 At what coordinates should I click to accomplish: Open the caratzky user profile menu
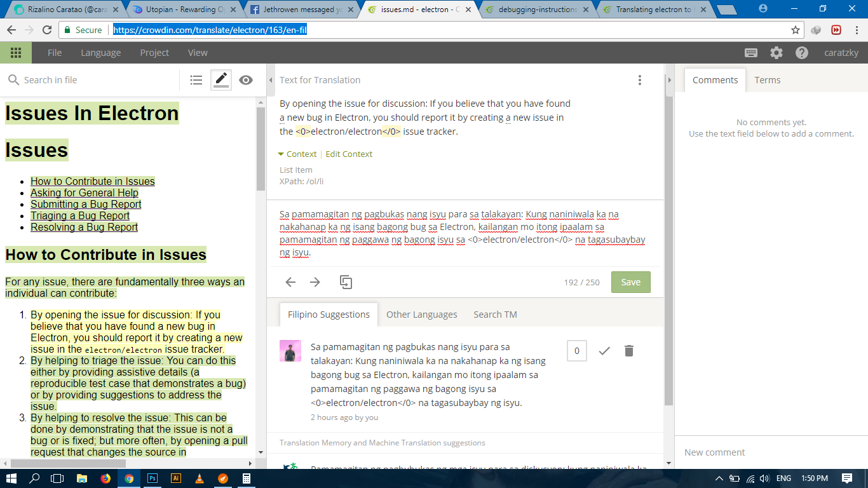point(841,53)
